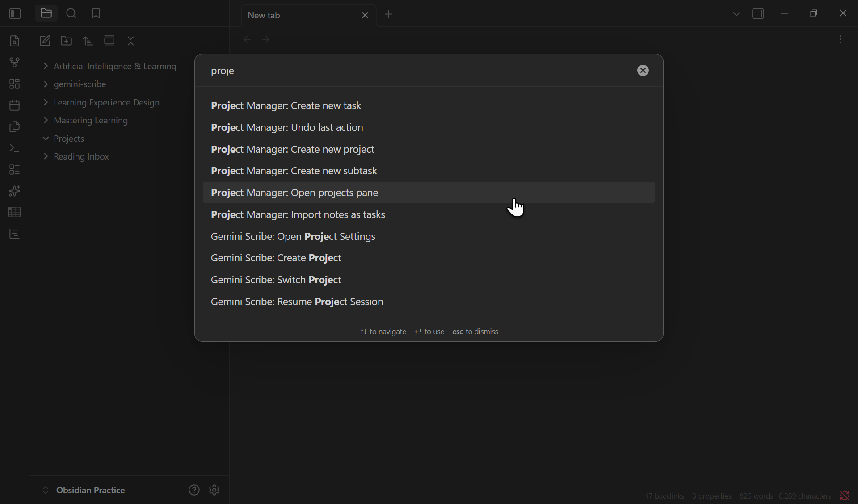This screenshot has width=858, height=504.
Task: Click auto-reveal current file icon
Action: click(109, 41)
